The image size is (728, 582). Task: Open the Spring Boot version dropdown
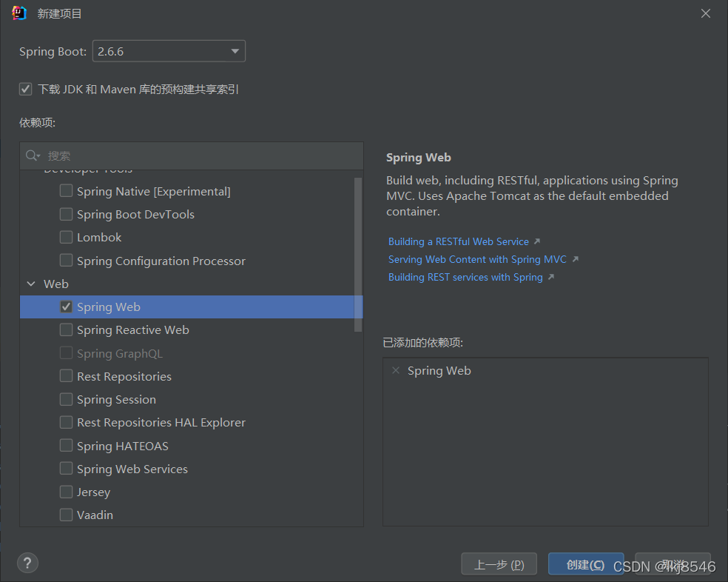tap(235, 51)
